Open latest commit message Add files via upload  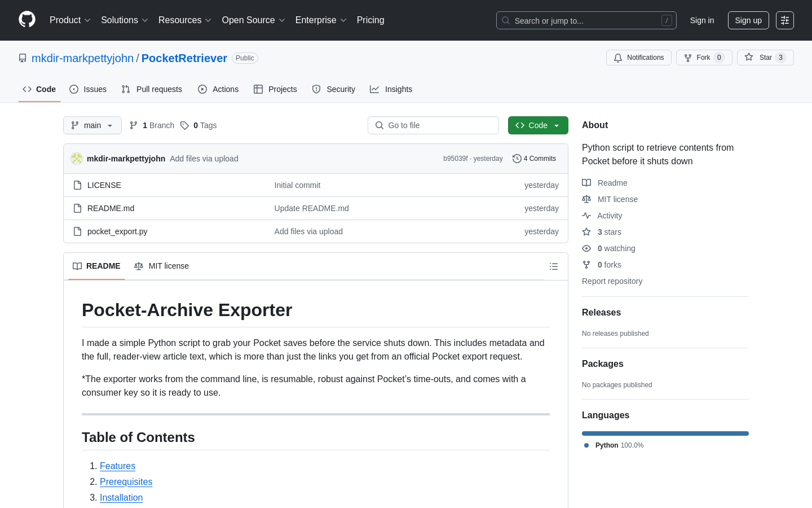pyautogui.click(x=204, y=159)
